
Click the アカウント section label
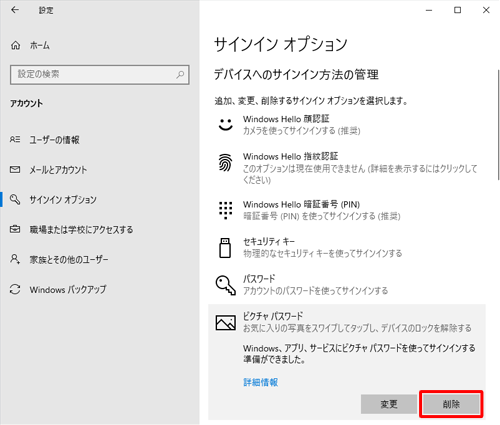coord(26,104)
